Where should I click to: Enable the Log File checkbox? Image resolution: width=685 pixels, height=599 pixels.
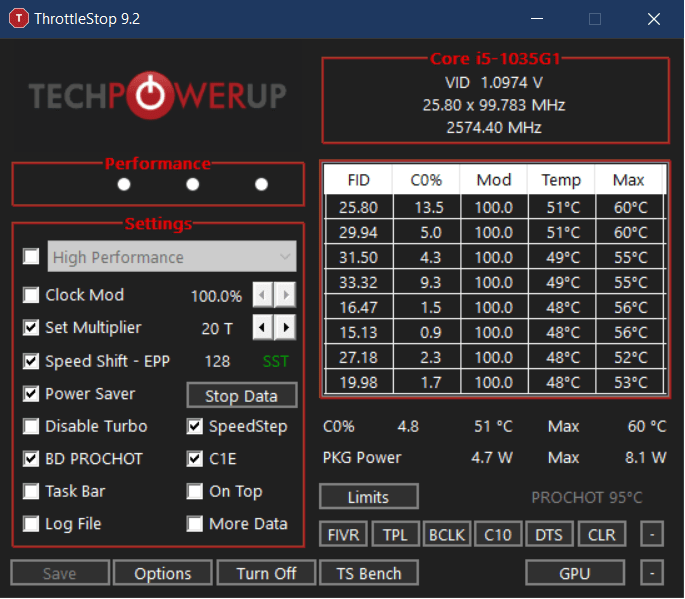click(31, 523)
